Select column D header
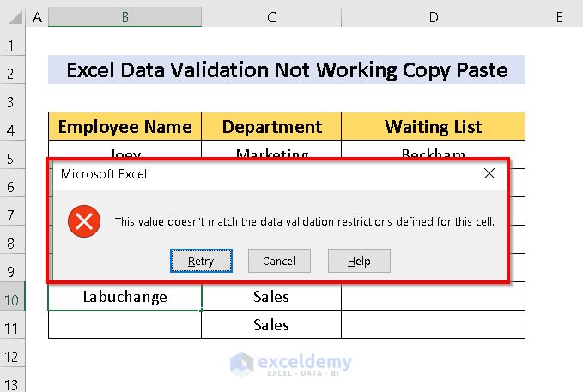This screenshot has width=583, height=392. point(433,17)
